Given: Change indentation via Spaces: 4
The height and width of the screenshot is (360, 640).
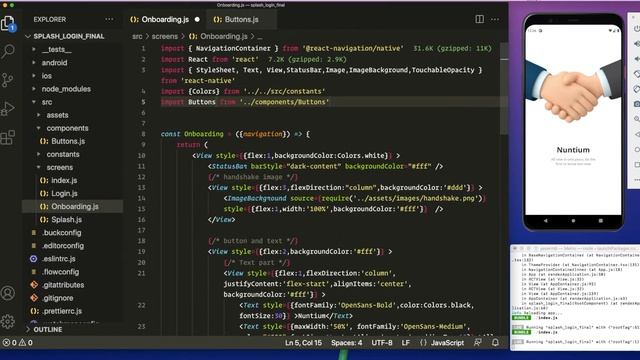Looking at the screenshot, I should coord(347,342).
